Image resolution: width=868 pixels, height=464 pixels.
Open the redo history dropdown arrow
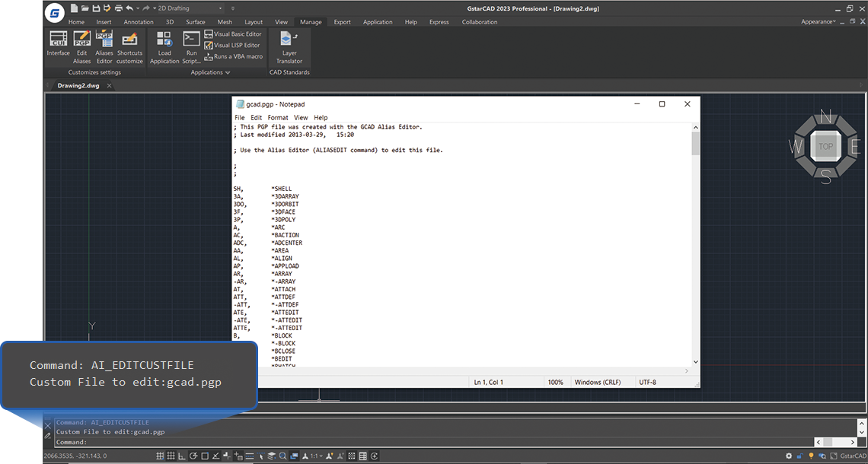point(154,8)
